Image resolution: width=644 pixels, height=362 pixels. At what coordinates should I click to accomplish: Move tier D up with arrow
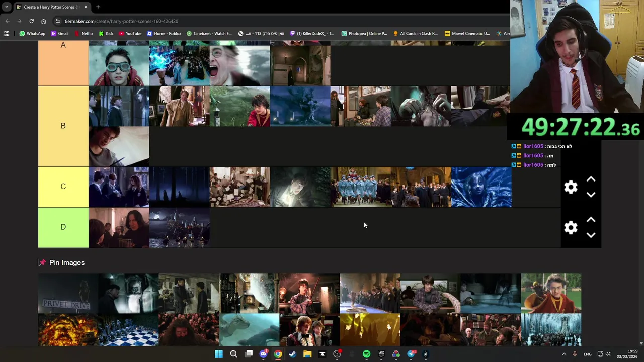click(x=591, y=220)
